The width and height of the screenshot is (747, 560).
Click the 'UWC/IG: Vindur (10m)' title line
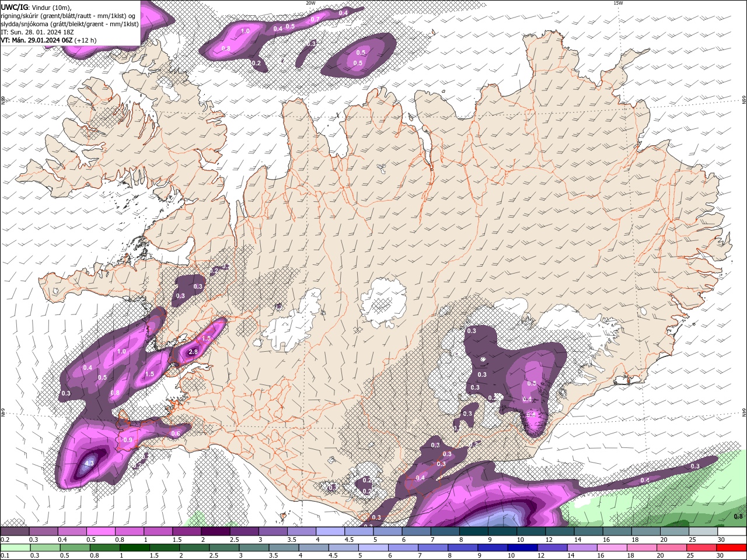(36, 6)
